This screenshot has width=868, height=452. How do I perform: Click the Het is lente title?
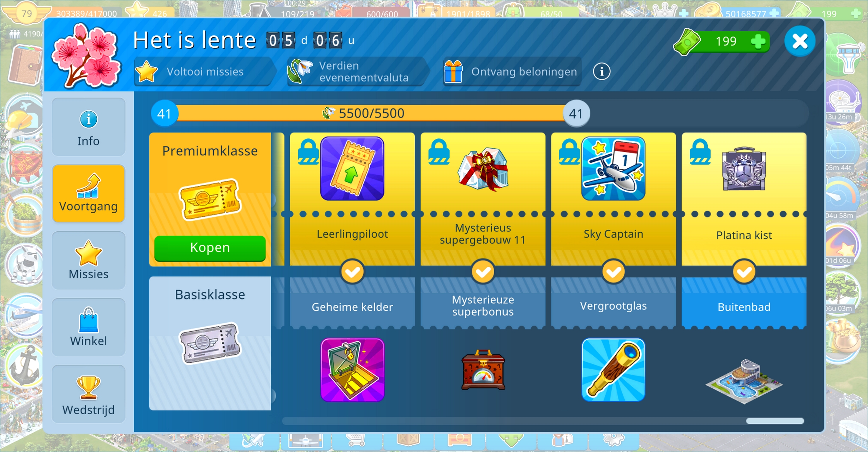click(x=194, y=40)
